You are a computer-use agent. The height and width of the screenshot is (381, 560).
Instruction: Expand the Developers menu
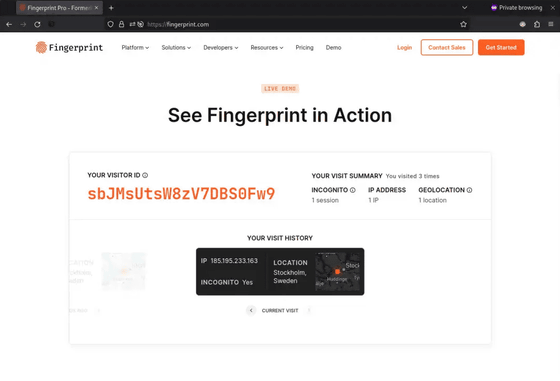tap(221, 47)
